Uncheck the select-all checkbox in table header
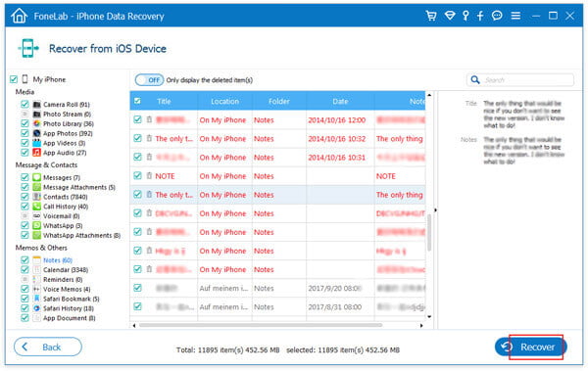 tap(137, 101)
